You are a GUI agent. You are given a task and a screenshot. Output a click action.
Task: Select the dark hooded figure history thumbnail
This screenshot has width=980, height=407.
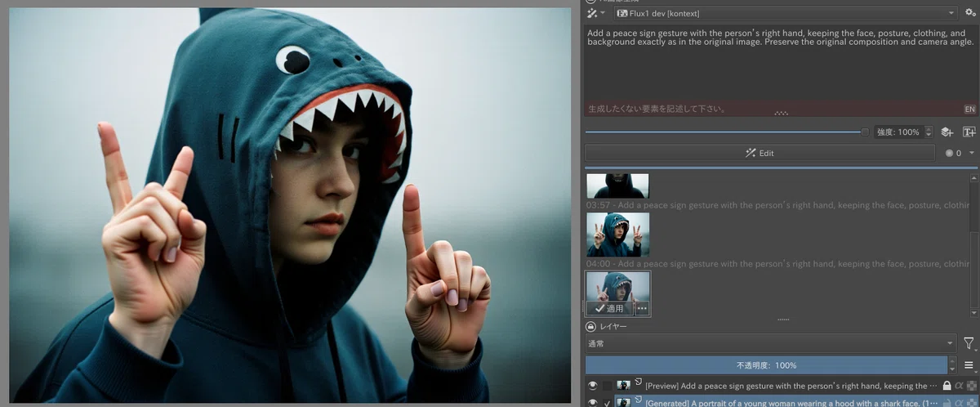(617, 186)
